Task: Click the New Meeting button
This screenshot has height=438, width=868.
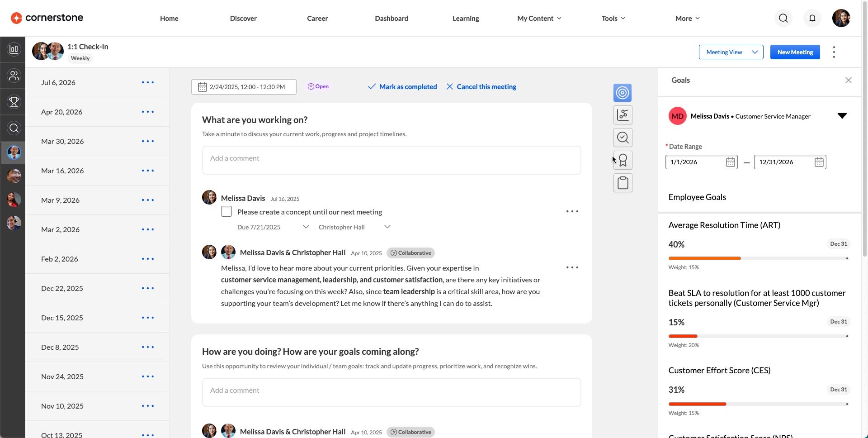Action: 795,52
